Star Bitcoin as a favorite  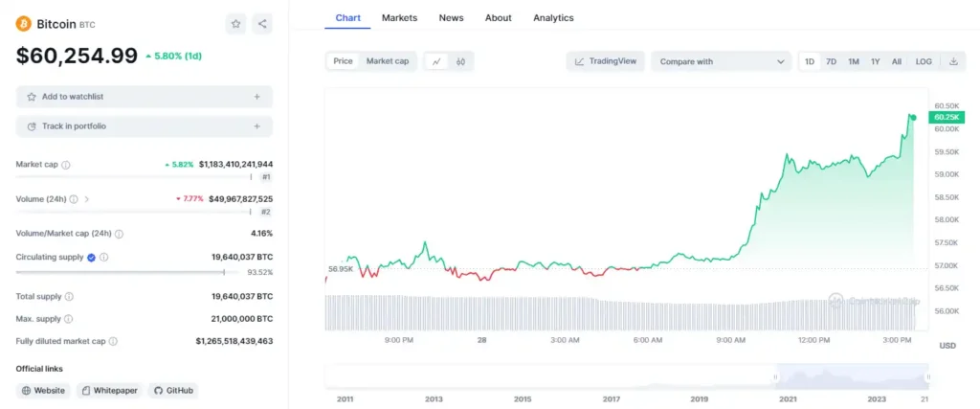pos(235,24)
